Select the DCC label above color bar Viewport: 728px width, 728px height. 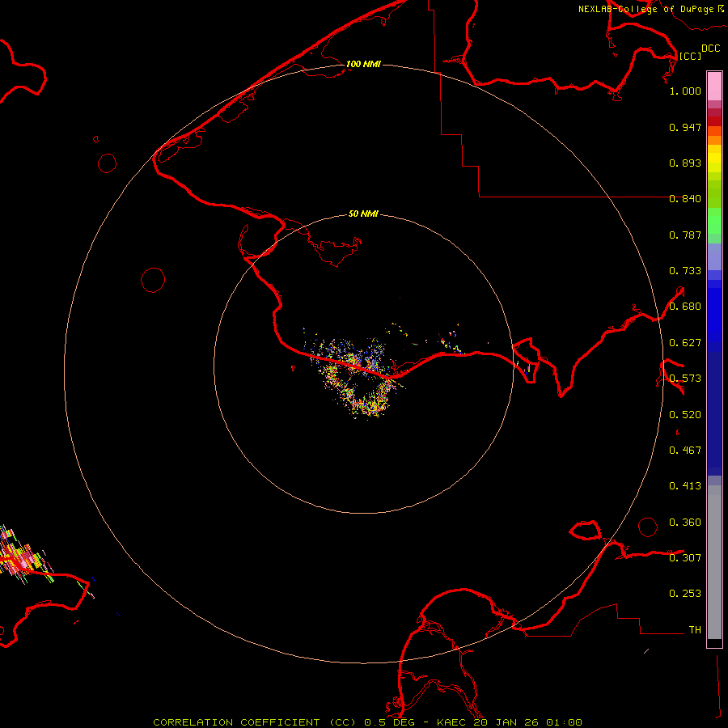(x=710, y=49)
